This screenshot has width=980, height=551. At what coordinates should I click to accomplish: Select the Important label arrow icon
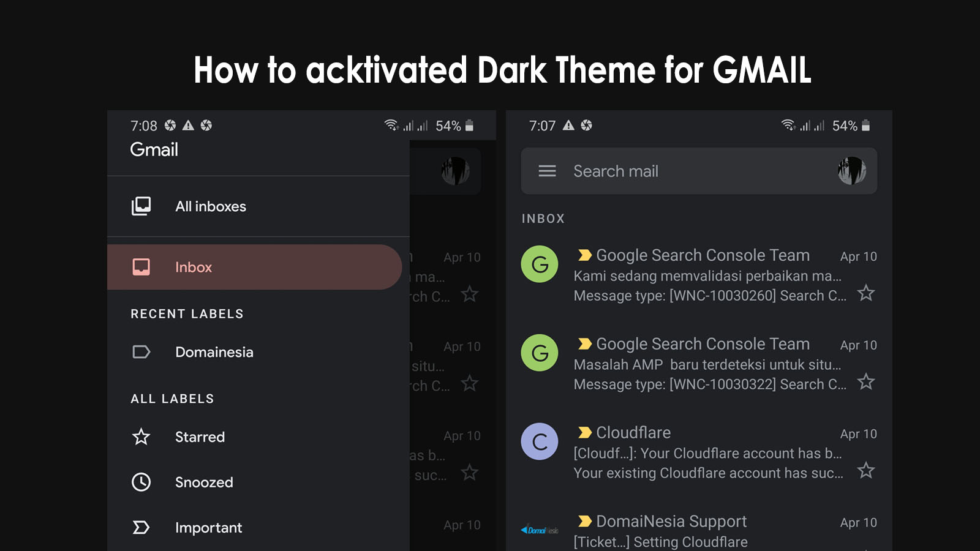(x=141, y=527)
